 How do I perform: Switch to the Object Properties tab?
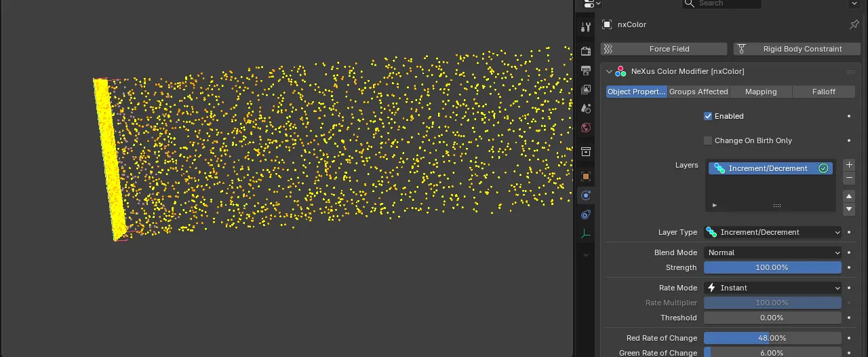pos(637,92)
